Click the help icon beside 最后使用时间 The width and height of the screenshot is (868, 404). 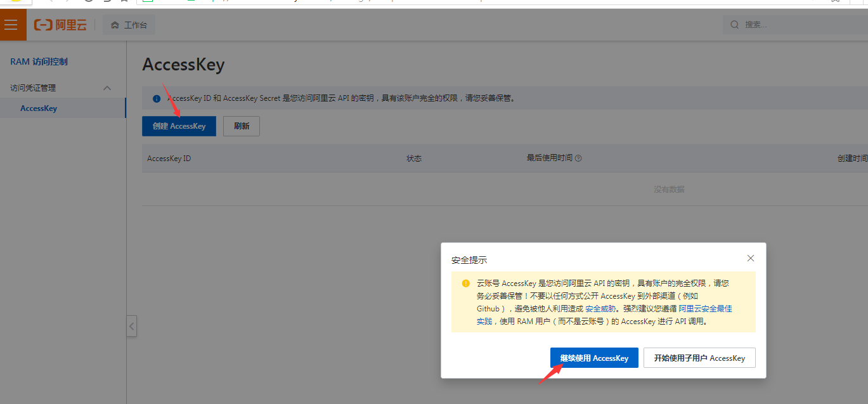(578, 159)
